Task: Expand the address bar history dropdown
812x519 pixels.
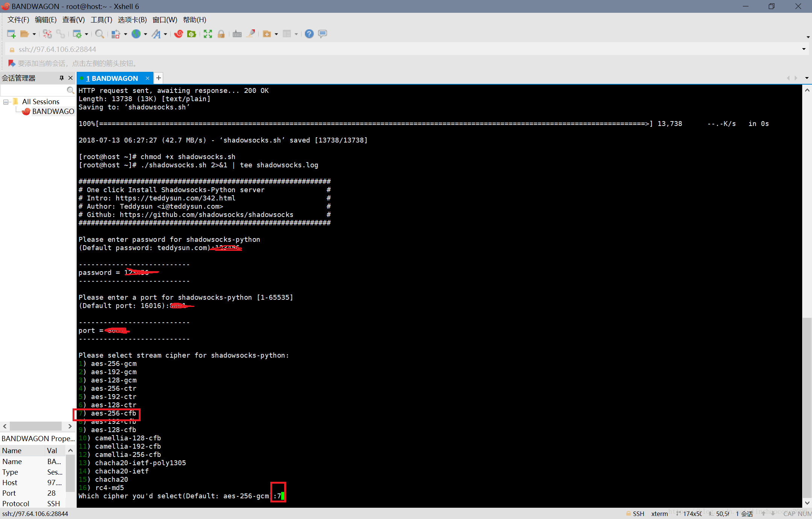Action: pos(804,49)
